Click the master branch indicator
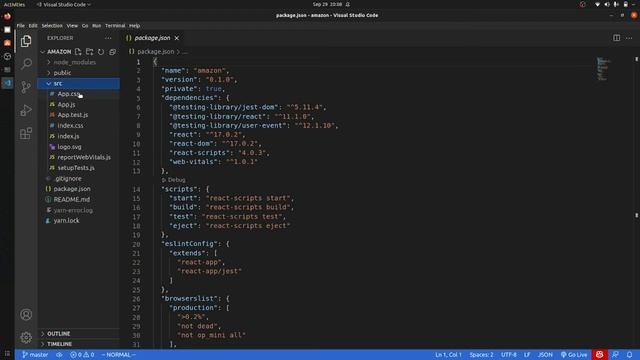This screenshot has width=640, height=360. (x=35, y=355)
